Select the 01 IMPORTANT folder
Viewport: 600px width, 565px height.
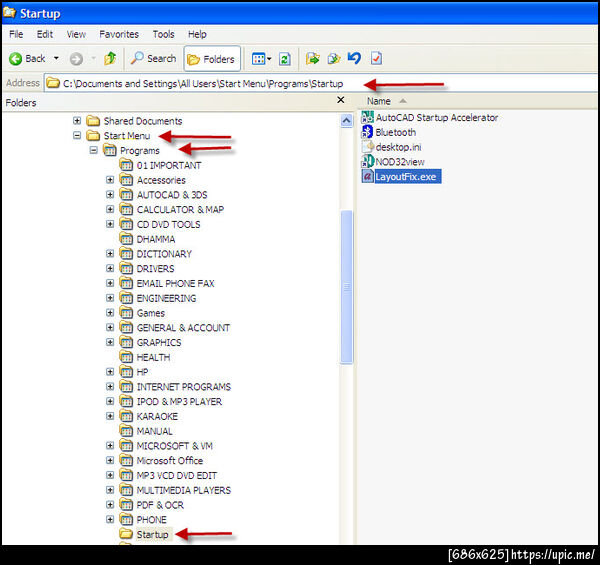[160, 165]
